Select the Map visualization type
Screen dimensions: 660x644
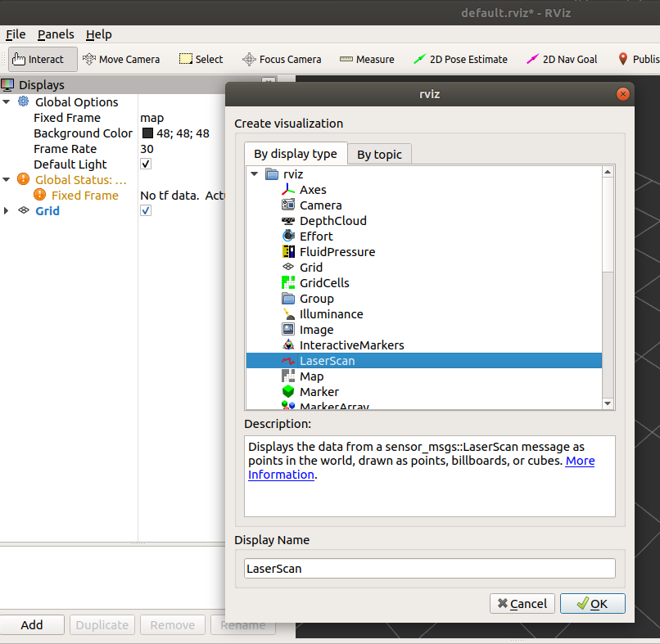tap(311, 376)
